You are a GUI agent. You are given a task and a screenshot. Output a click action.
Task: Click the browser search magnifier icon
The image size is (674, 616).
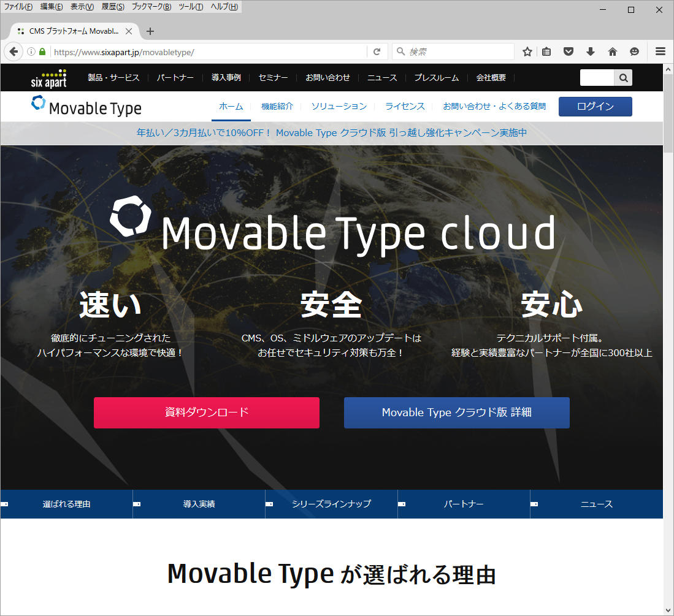[x=400, y=51]
